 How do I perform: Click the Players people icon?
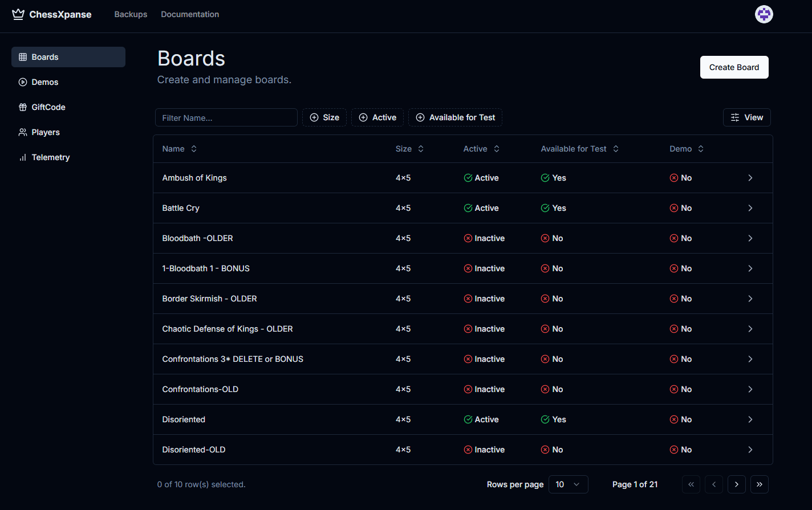23,132
